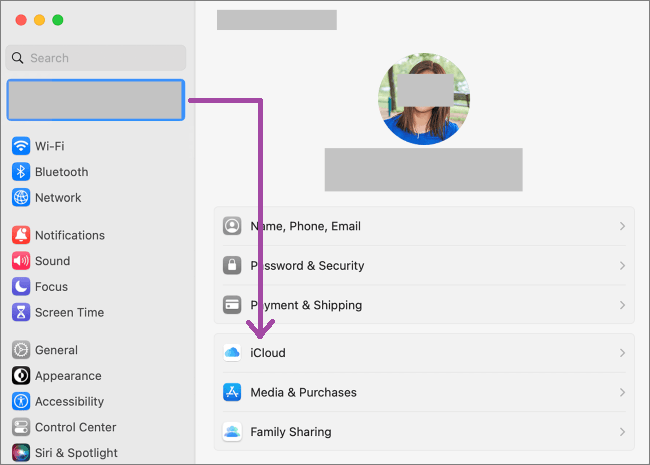Select the Appearance label
This screenshot has height=465, width=650.
[x=68, y=375]
